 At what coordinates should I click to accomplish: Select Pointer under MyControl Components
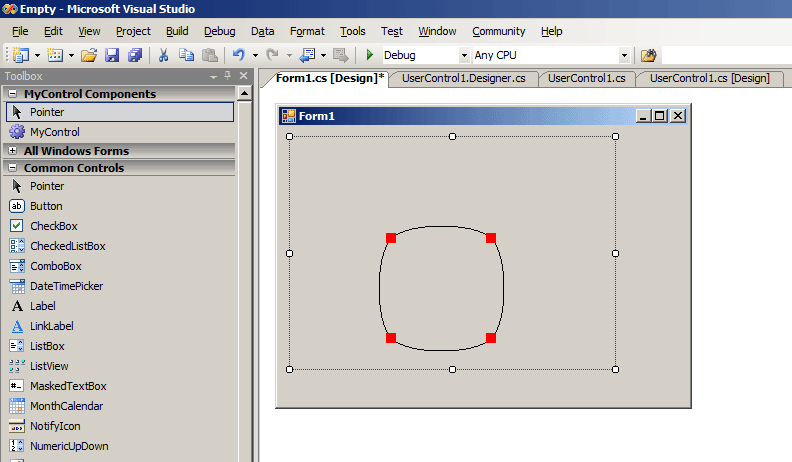[120, 112]
